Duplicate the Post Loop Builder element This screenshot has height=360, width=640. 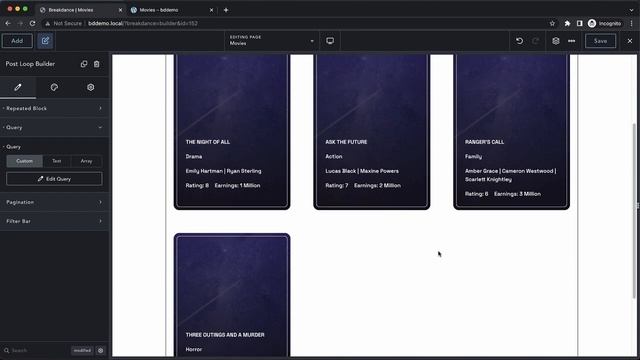pos(84,64)
